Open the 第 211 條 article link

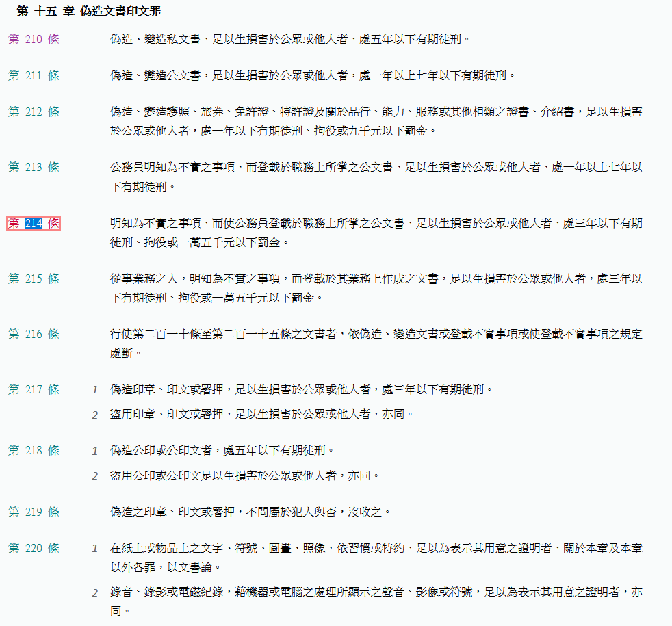(x=34, y=75)
